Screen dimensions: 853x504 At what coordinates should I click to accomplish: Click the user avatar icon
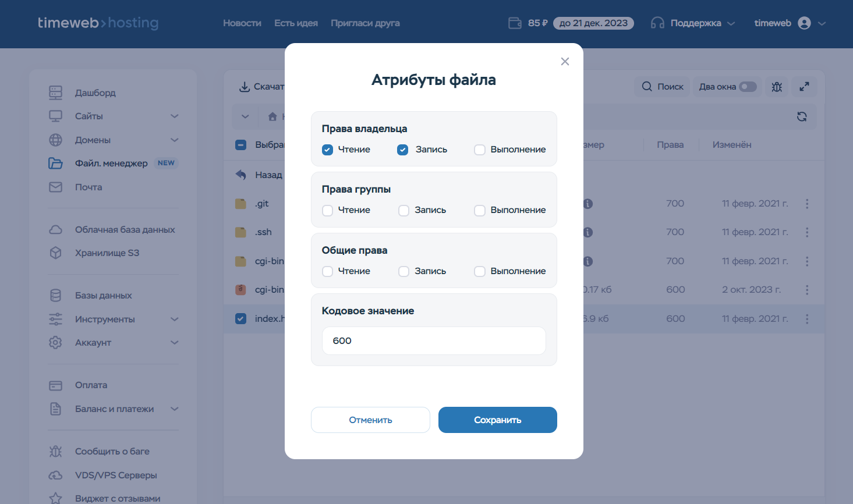pyautogui.click(x=804, y=23)
